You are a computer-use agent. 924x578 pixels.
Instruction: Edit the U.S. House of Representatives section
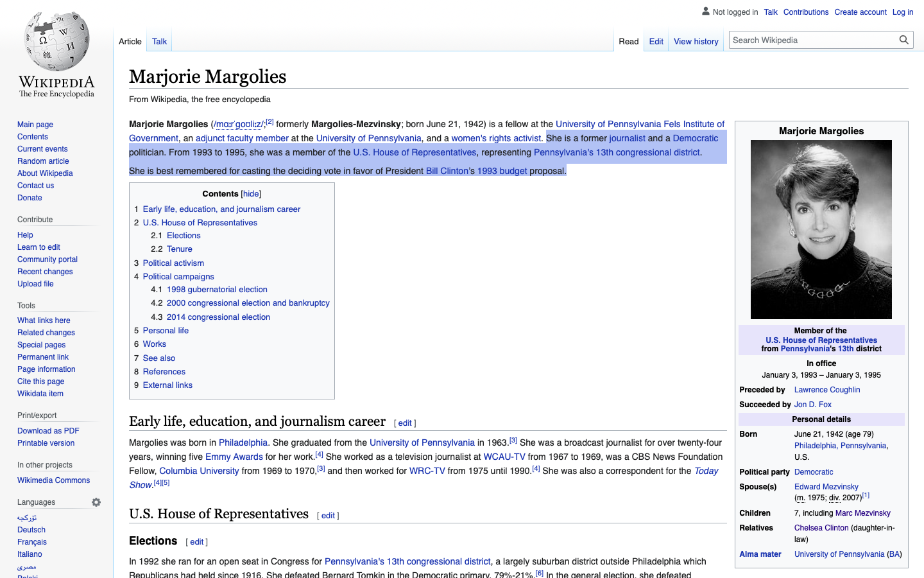pyautogui.click(x=328, y=516)
